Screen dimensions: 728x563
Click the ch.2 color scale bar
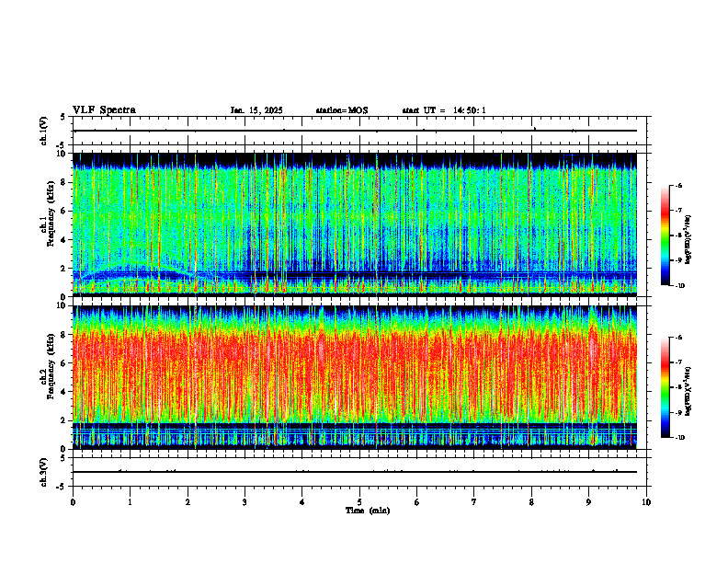[665, 387]
